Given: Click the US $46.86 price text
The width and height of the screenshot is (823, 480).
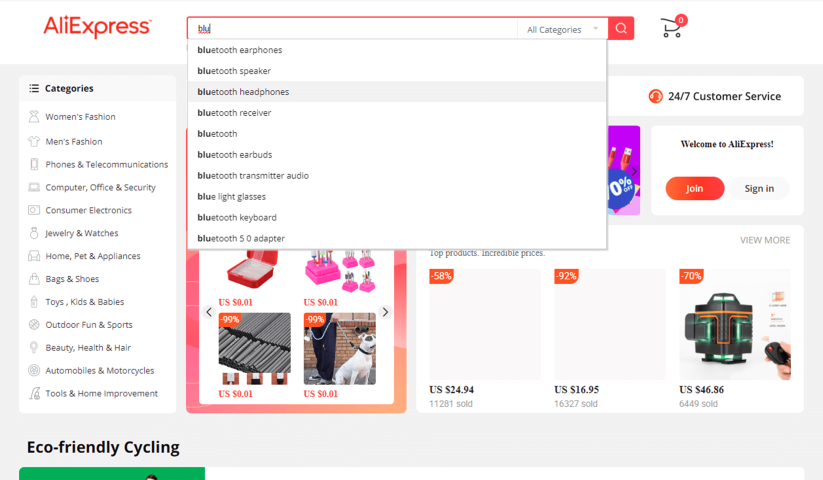Looking at the screenshot, I should click(x=701, y=390).
